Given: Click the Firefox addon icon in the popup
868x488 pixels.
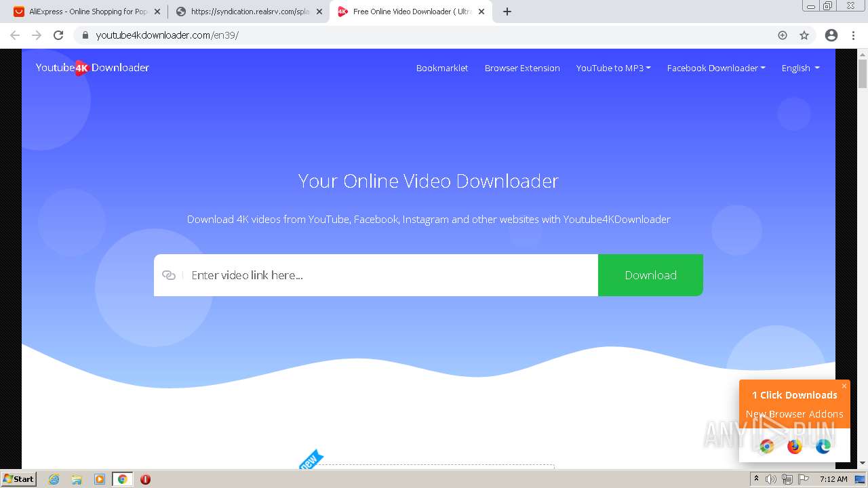Looking at the screenshot, I should click(x=795, y=446).
